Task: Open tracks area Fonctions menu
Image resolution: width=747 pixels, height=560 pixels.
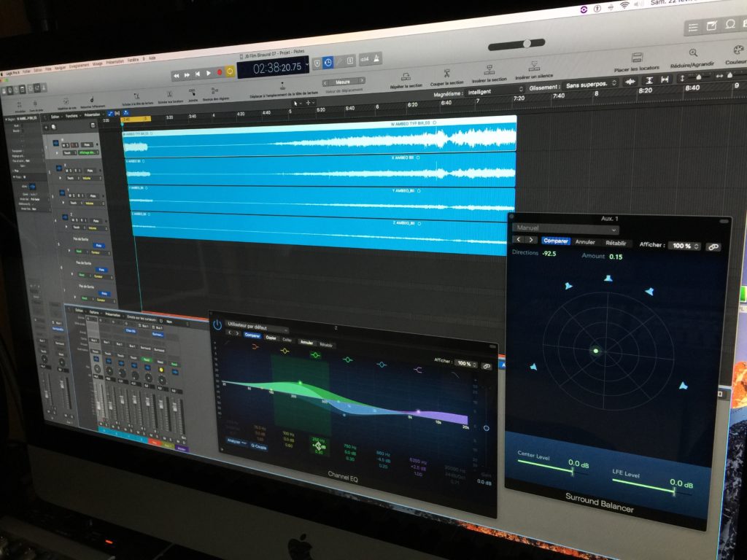Action: (71, 116)
